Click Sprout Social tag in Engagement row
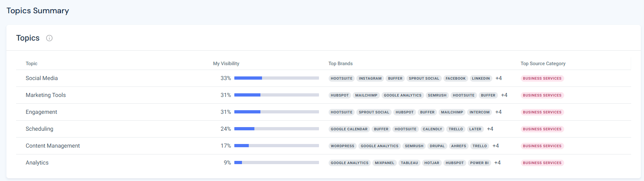This screenshot has width=644, height=181. [374, 112]
